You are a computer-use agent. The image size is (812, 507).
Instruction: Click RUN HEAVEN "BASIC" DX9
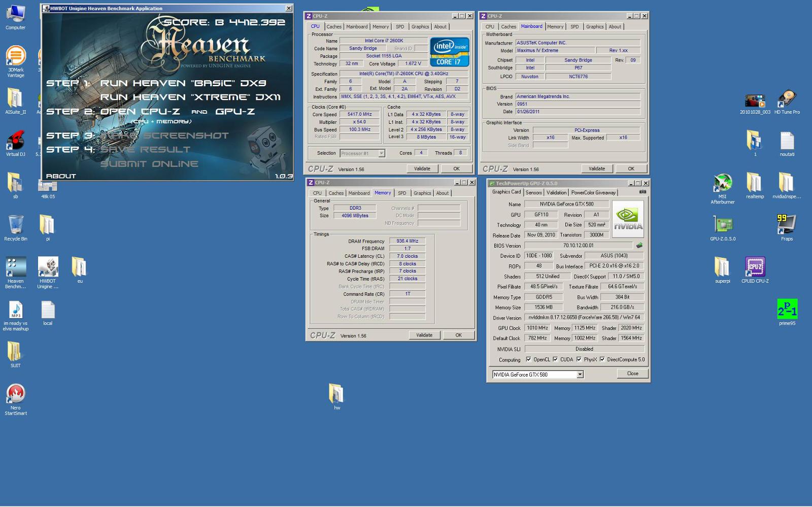click(x=183, y=83)
